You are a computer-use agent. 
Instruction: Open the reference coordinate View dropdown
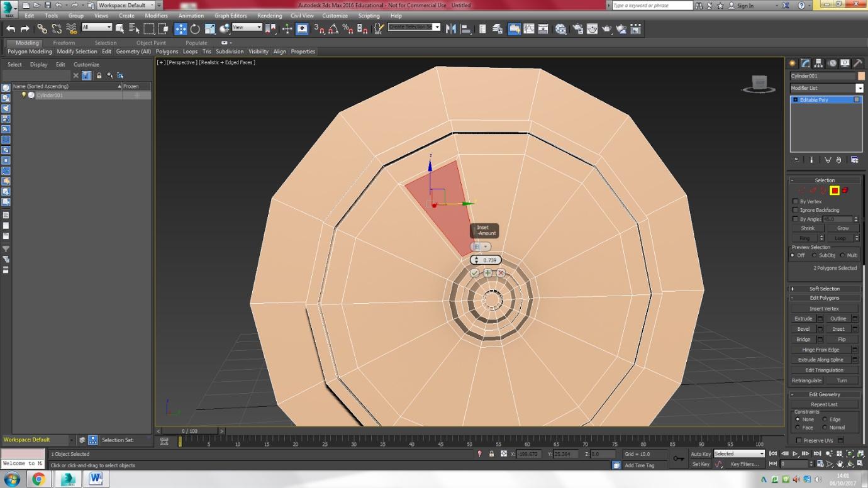[247, 27]
